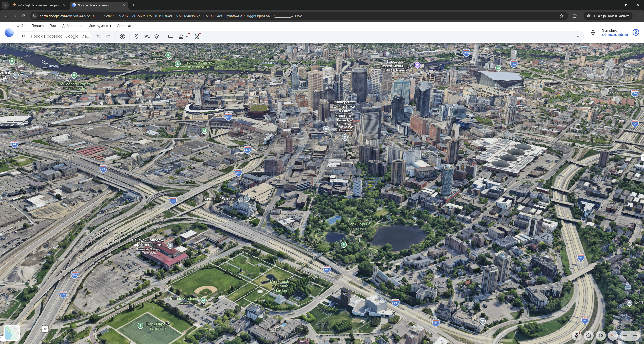Open the browser tab search dropdown
Image resolution: width=644 pixels, height=344 pixels.
coord(5,5)
